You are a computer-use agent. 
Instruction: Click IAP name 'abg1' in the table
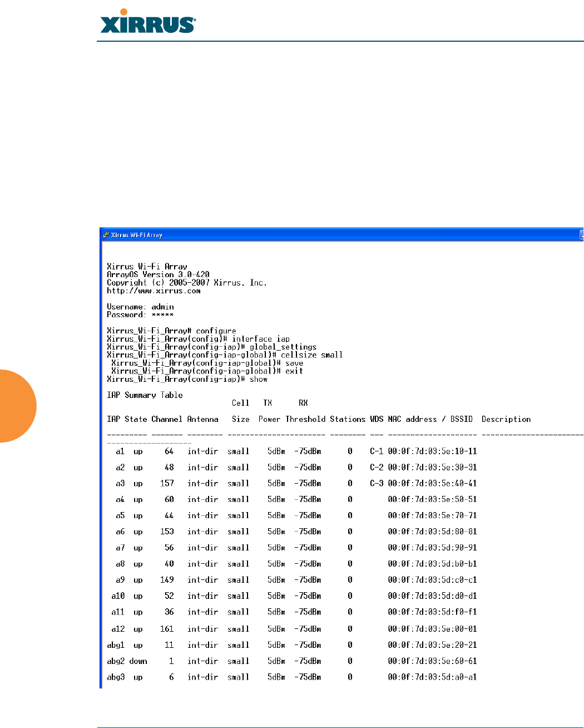[x=116, y=646]
